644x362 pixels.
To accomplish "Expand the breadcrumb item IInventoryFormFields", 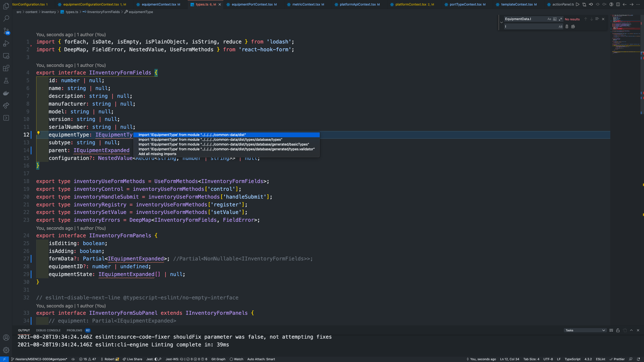I will 103,12.
